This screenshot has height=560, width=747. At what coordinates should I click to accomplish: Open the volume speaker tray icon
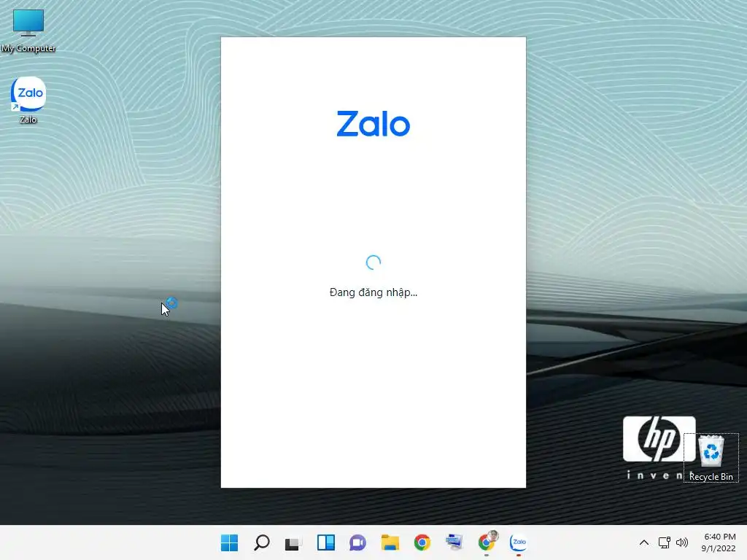[682, 542]
